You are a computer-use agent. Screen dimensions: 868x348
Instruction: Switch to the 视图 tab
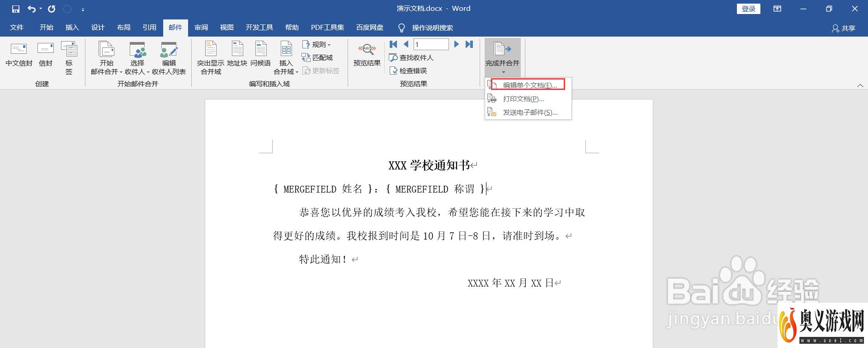[227, 28]
